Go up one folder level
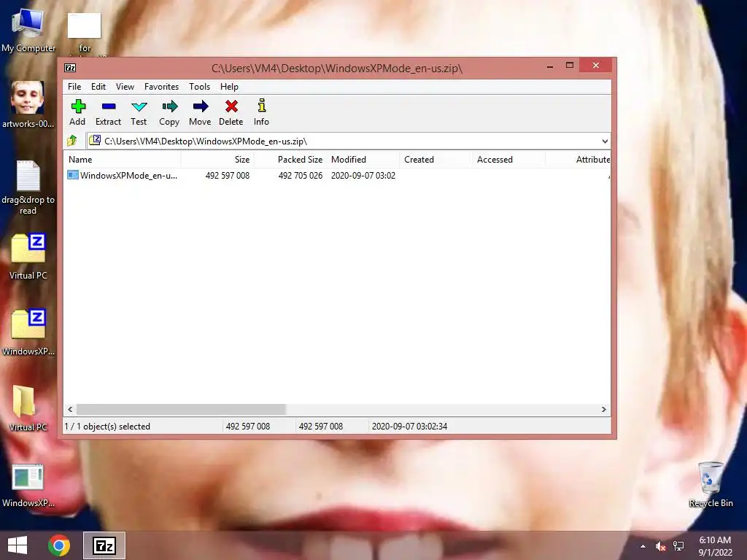747x560 pixels. pyautogui.click(x=72, y=141)
